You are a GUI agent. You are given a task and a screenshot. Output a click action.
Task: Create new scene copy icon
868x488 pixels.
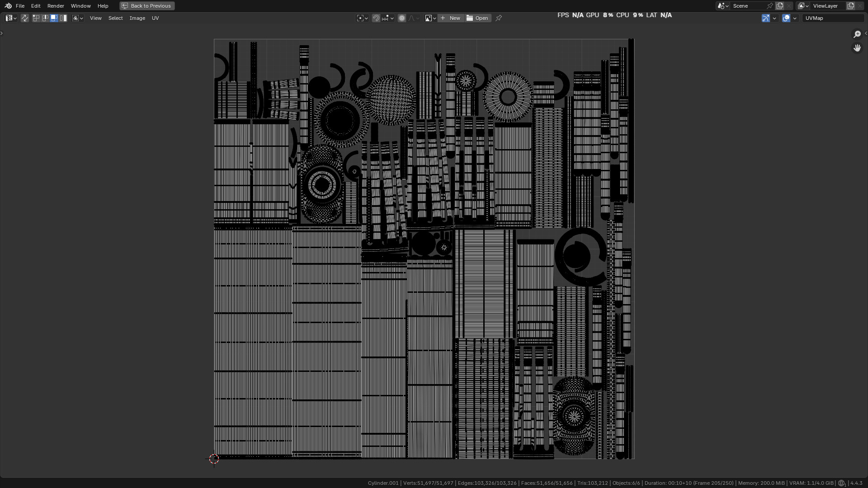pos(780,6)
